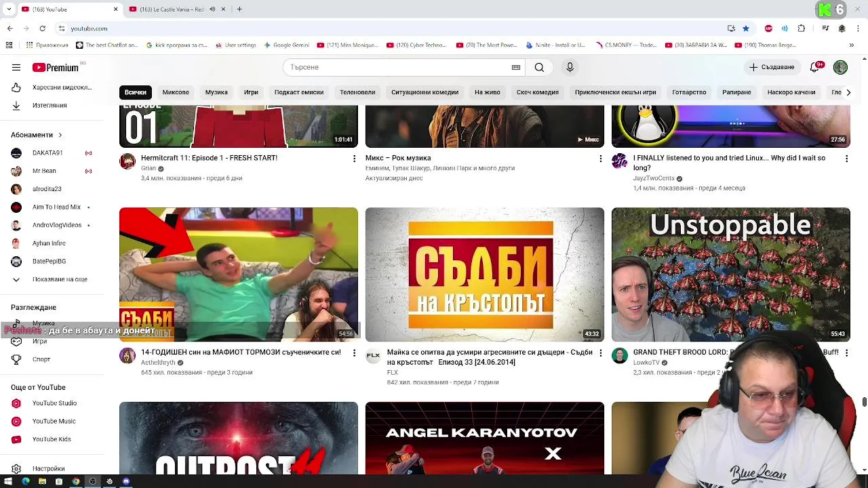The width and height of the screenshot is (868, 488).
Task: Select the Готварство chip
Action: 689,92
